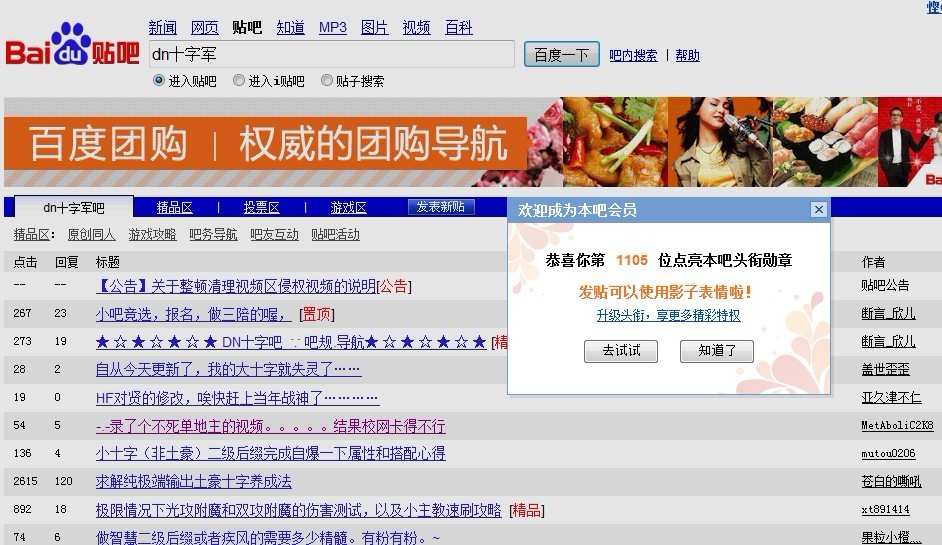Open the 自从今天更新了 post
Viewport: 942px width, 545px height.
[x=228, y=370]
